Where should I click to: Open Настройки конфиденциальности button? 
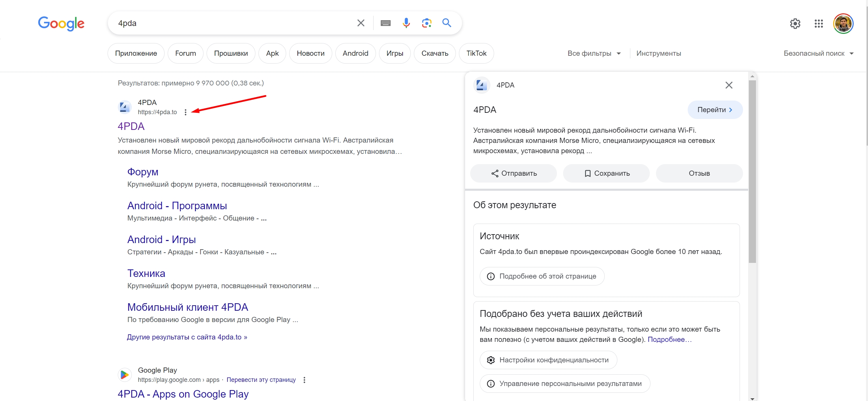pyautogui.click(x=548, y=360)
